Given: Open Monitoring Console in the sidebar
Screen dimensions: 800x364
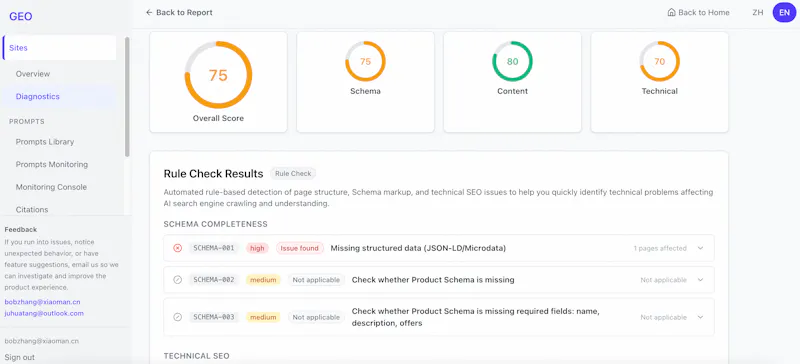Looking at the screenshot, I should (51, 187).
